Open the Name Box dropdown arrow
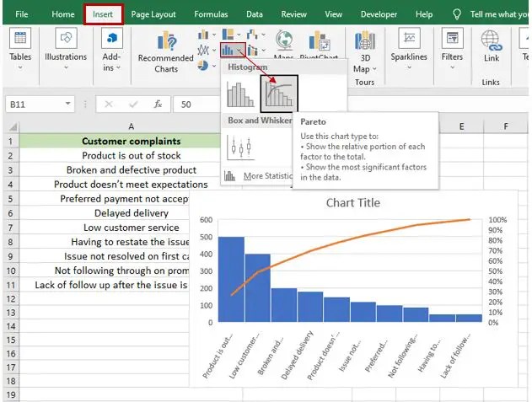532x402 pixels. [x=67, y=104]
